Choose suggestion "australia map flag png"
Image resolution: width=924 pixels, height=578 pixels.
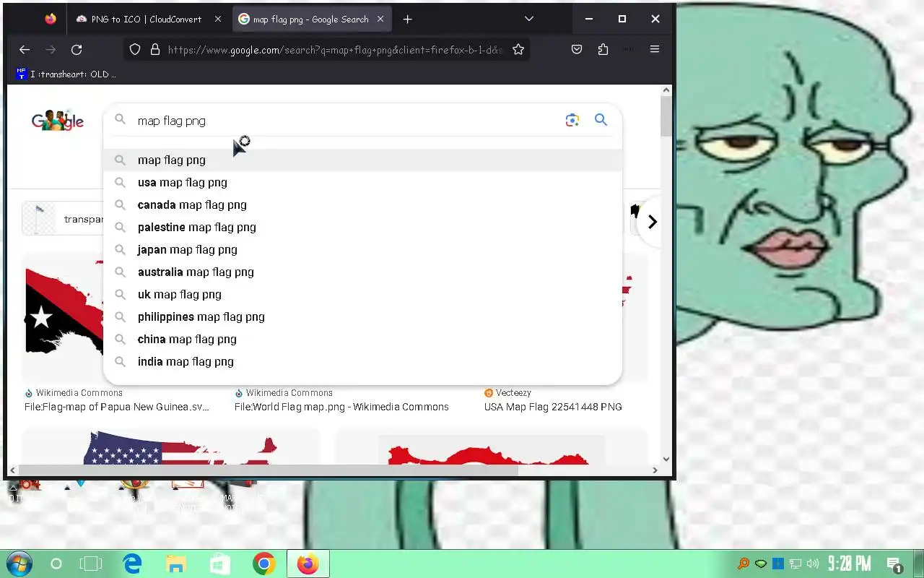pyautogui.click(x=362, y=272)
